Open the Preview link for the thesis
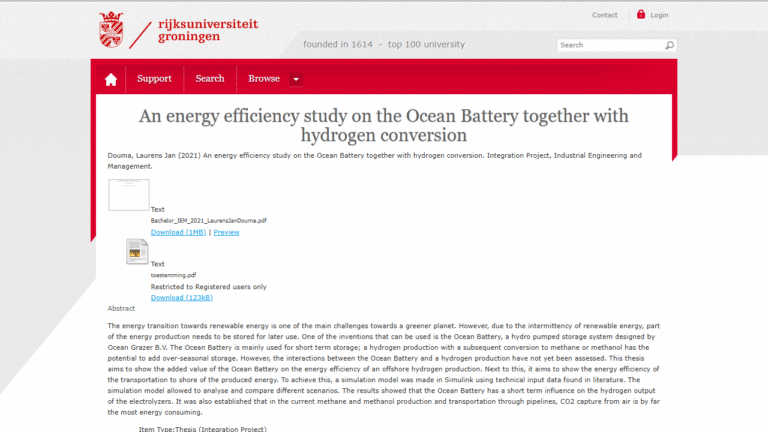 click(226, 232)
